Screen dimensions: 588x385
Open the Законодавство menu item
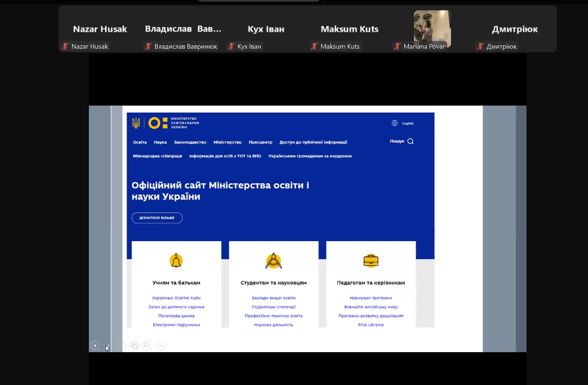coord(190,142)
